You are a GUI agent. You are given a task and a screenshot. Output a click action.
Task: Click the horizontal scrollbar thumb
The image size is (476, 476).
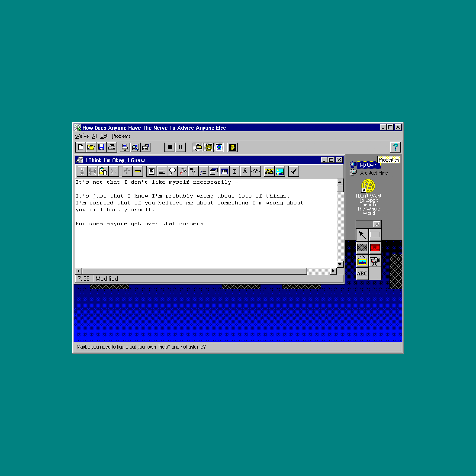click(195, 271)
